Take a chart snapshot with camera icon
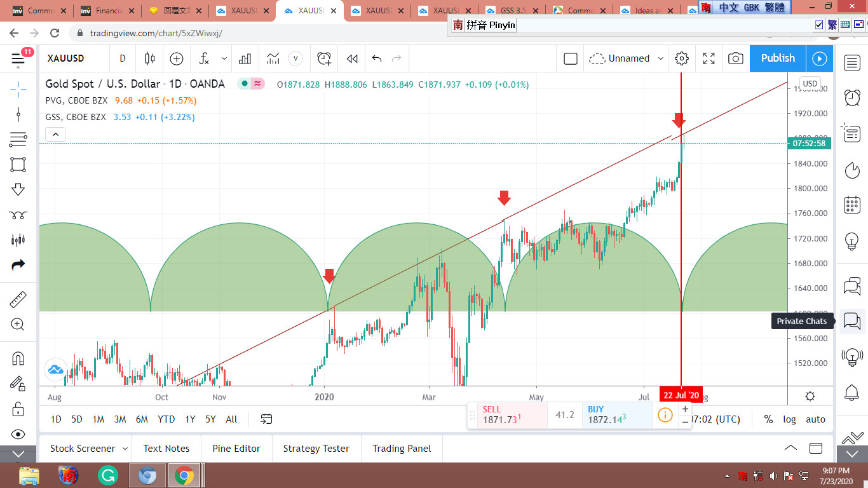The image size is (868, 488). pyautogui.click(x=735, y=58)
